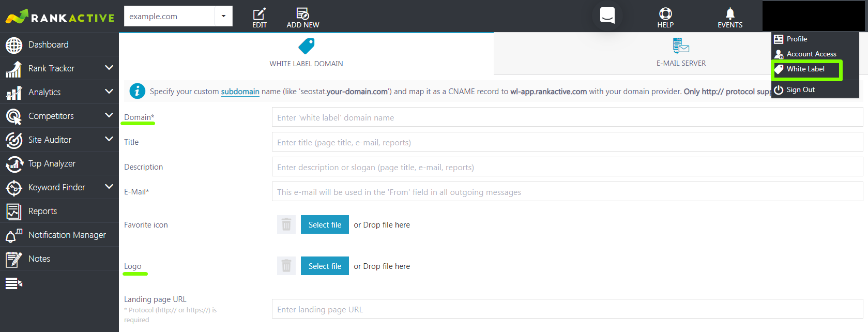Click the Notes pencil icon
This screenshot has height=332, width=868.
[x=14, y=259]
